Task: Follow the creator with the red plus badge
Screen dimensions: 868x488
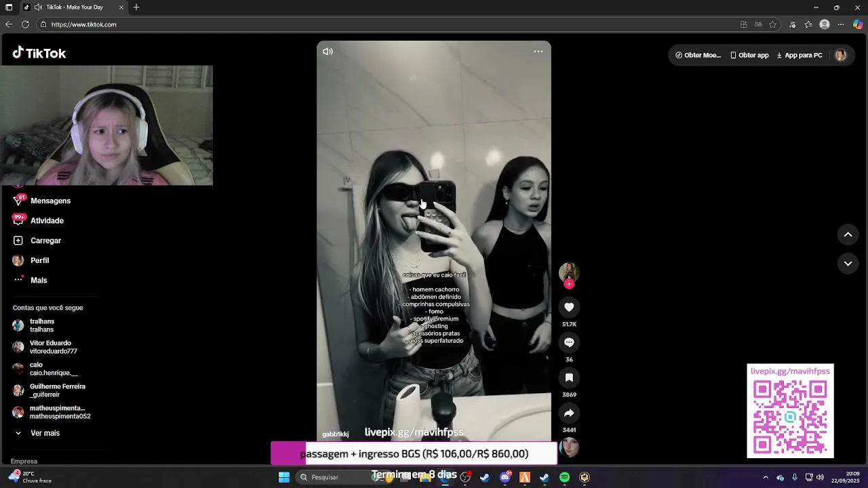Action: (569, 284)
